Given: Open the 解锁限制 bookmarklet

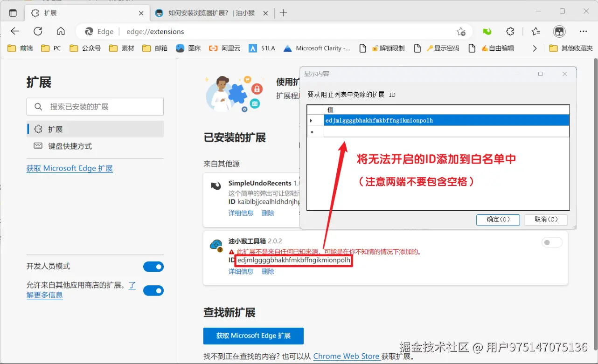Looking at the screenshot, I should pos(382,48).
